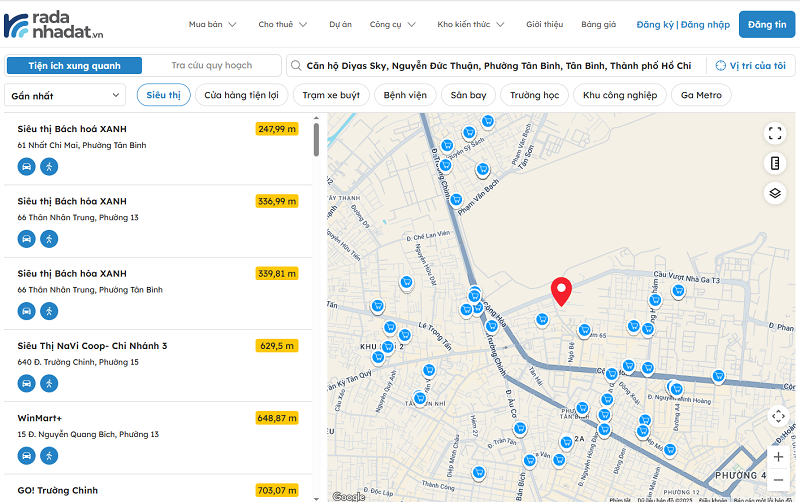Click the Đăng tin button
The width and height of the screenshot is (800, 502).
point(767,24)
